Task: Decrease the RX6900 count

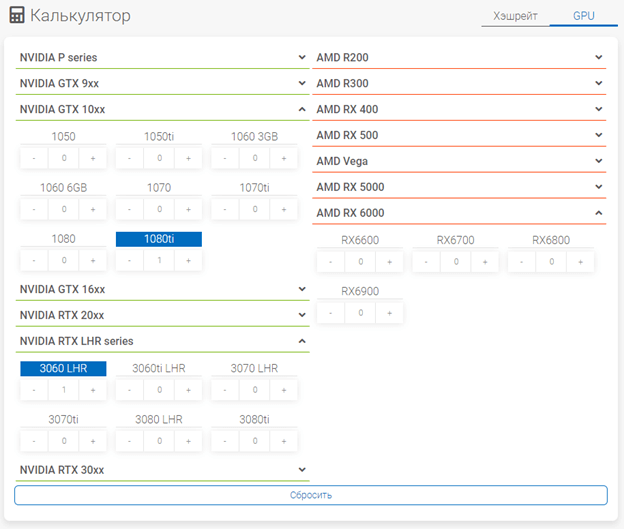Action: pos(331,313)
